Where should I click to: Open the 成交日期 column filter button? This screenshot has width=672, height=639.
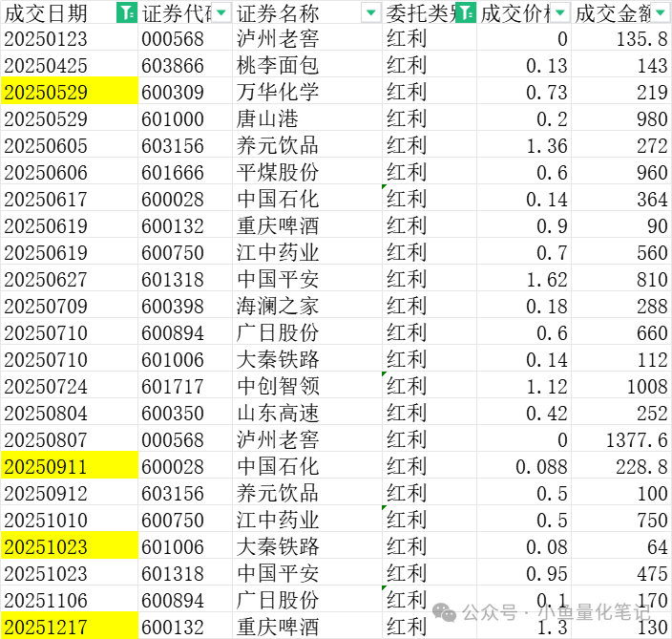point(127,12)
